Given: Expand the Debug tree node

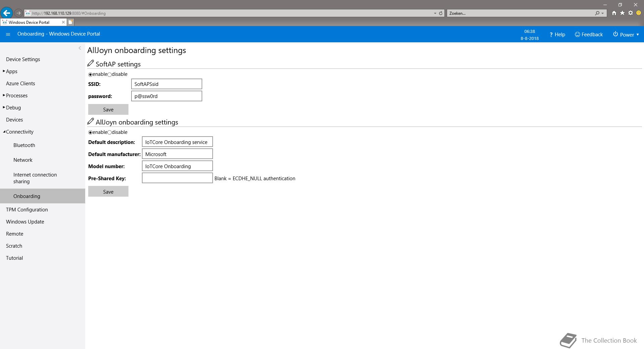Looking at the screenshot, I should (4, 107).
